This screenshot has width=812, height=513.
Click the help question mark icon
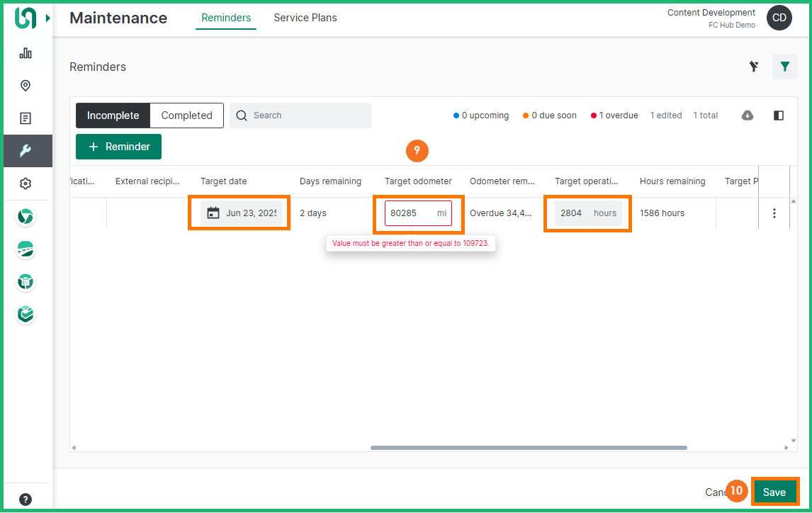point(26,499)
